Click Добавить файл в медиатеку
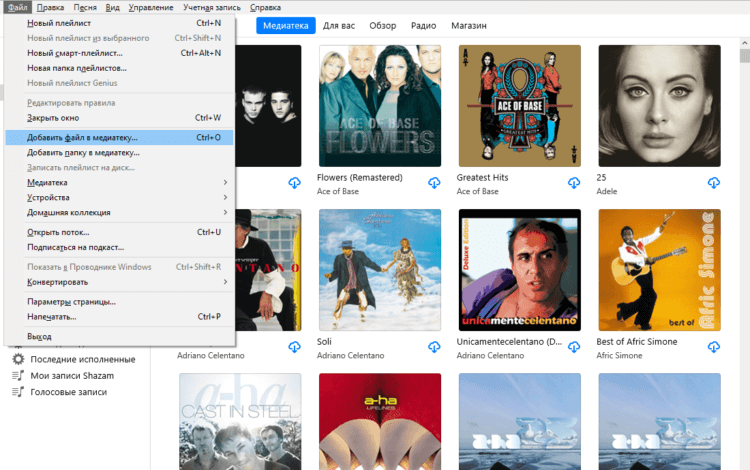This screenshot has height=470, width=750. click(119, 138)
